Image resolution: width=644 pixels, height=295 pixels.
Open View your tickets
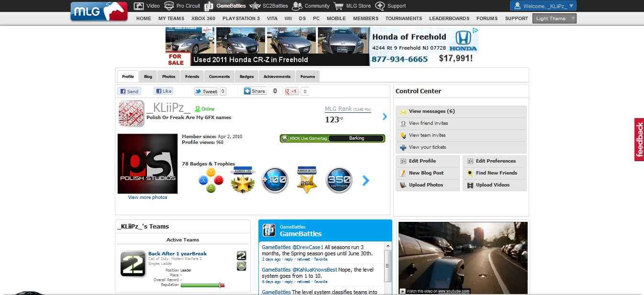pos(461,147)
